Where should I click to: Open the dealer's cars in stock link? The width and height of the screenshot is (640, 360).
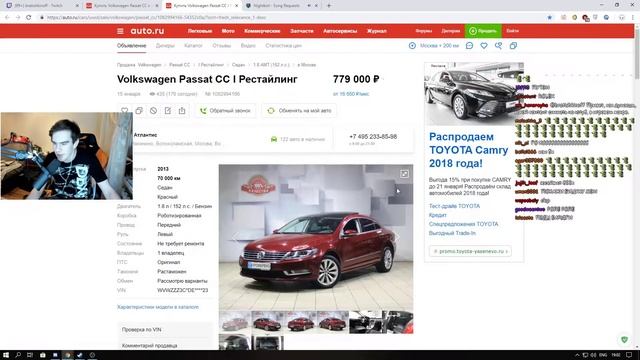click(298, 139)
